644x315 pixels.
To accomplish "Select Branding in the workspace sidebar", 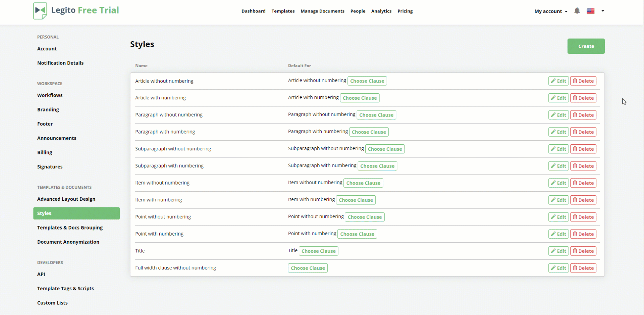I will point(48,110).
